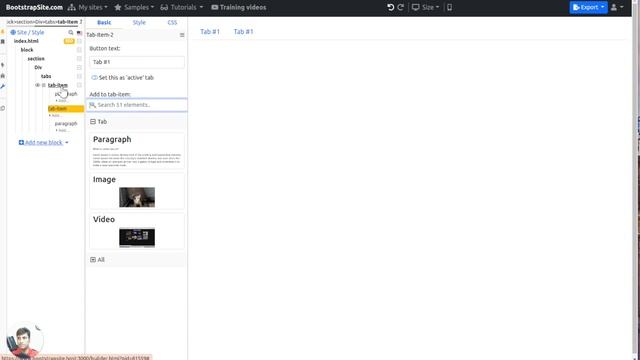640x360 pixels.
Task: Switch to the CSS tab
Action: [x=172, y=22]
